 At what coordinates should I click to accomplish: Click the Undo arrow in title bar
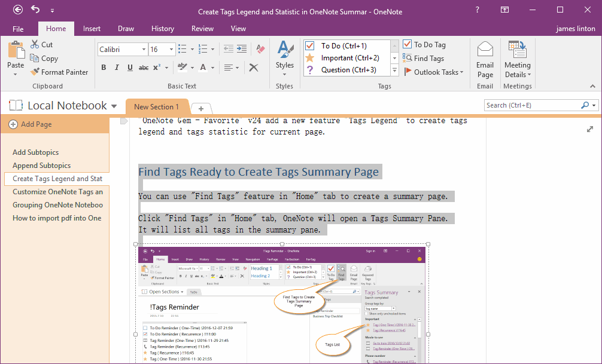(x=35, y=9)
